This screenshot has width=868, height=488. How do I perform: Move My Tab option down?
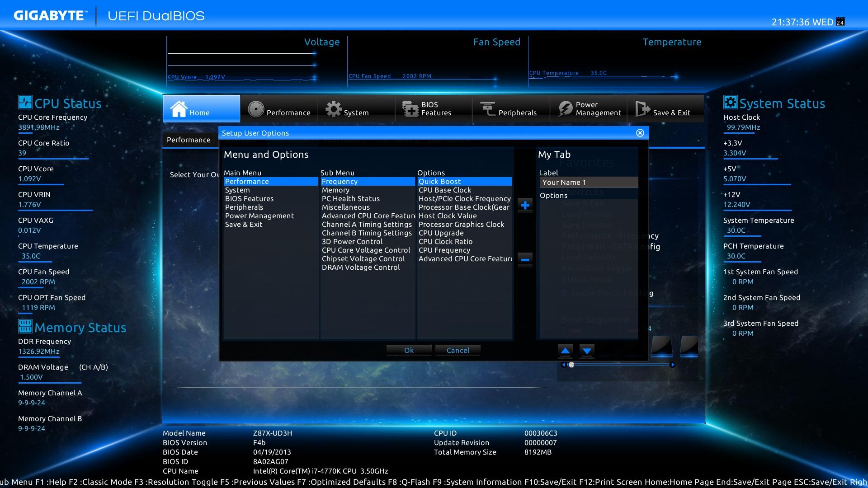[x=587, y=350]
